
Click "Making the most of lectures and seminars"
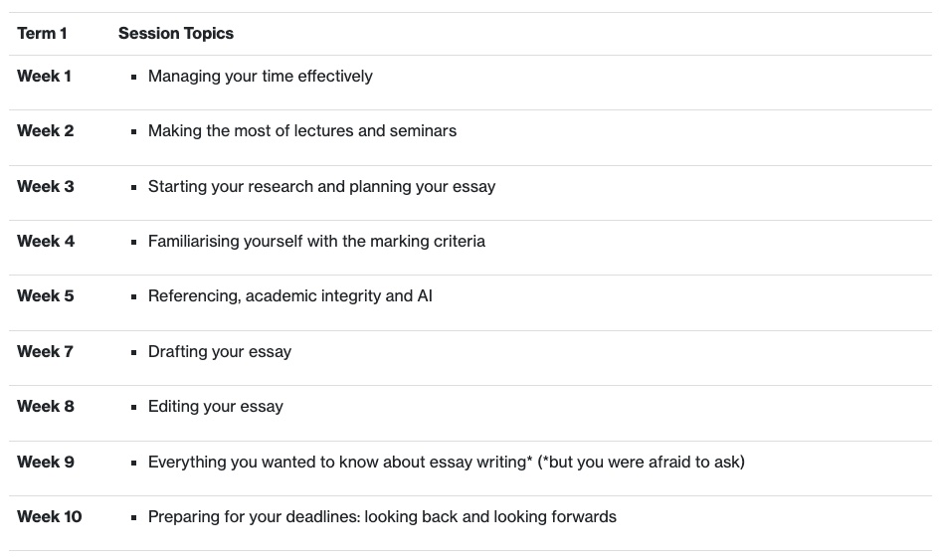(302, 131)
